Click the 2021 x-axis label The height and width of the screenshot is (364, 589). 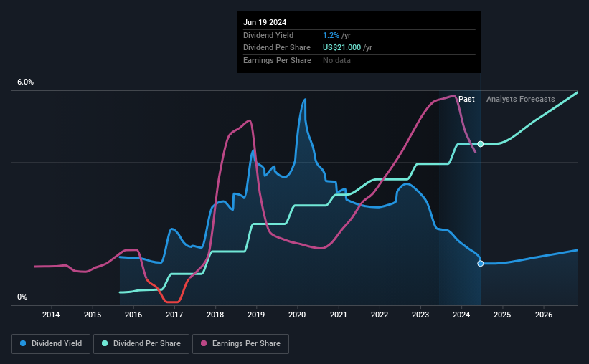click(339, 315)
